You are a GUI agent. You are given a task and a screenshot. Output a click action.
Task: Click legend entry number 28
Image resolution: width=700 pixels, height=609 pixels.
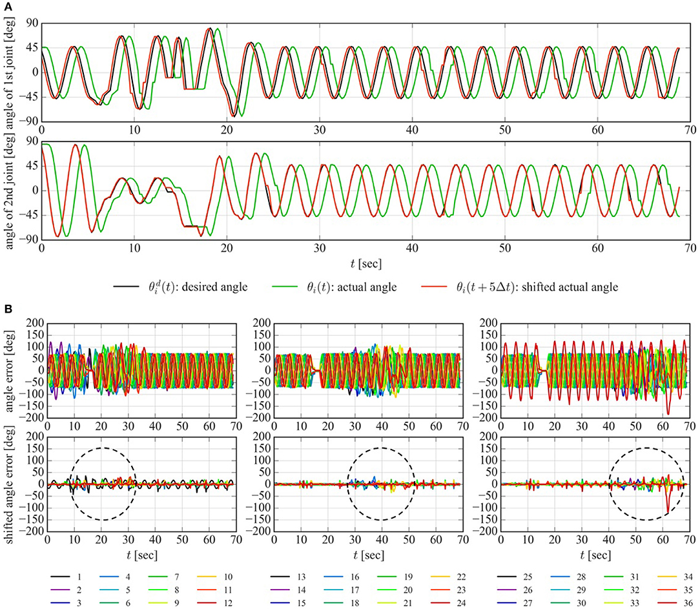click(581, 577)
